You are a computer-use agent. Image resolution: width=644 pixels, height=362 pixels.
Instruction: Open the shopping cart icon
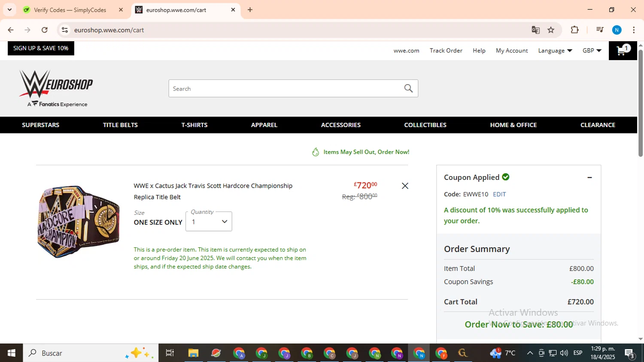[623, 50]
